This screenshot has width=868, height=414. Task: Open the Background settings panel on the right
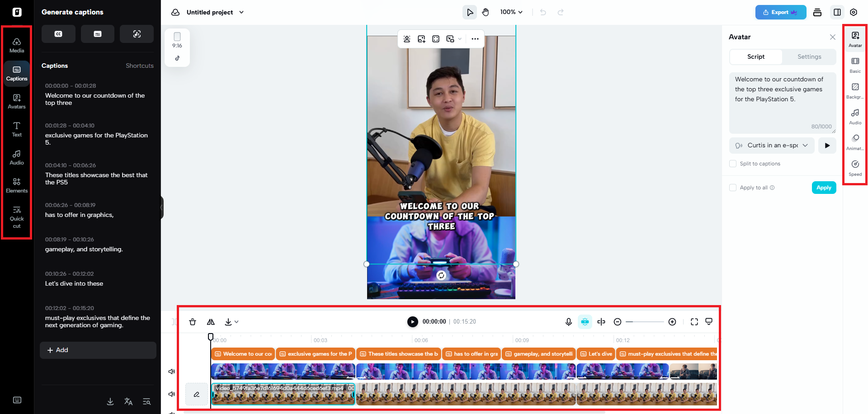point(855,89)
